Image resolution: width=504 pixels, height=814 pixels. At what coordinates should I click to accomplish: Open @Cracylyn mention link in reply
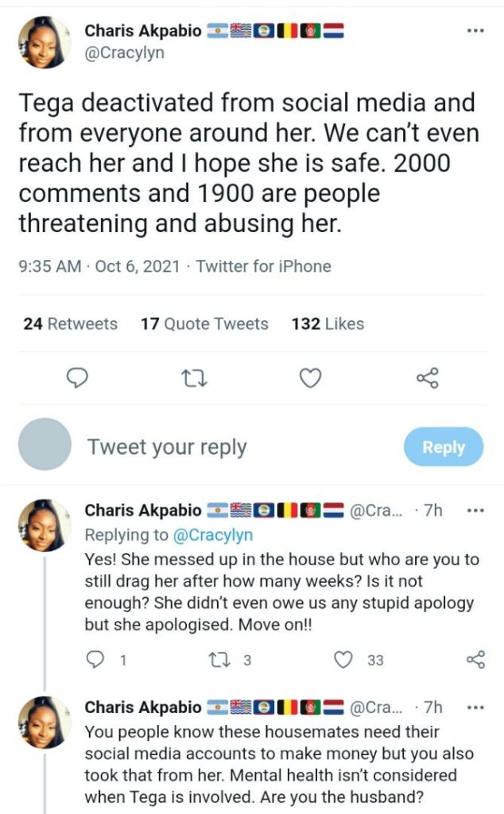(x=212, y=535)
